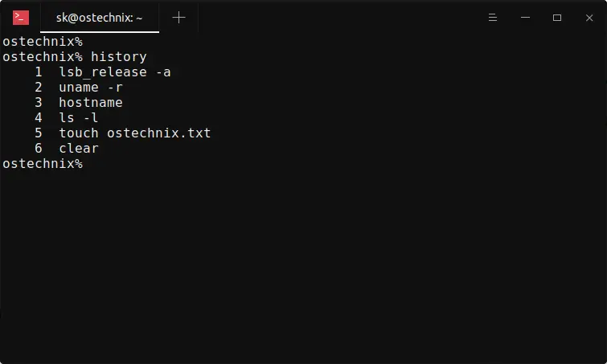Click the last ostechnix% prompt line
This screenshot has height=364, width=607.
pos(43,163)
